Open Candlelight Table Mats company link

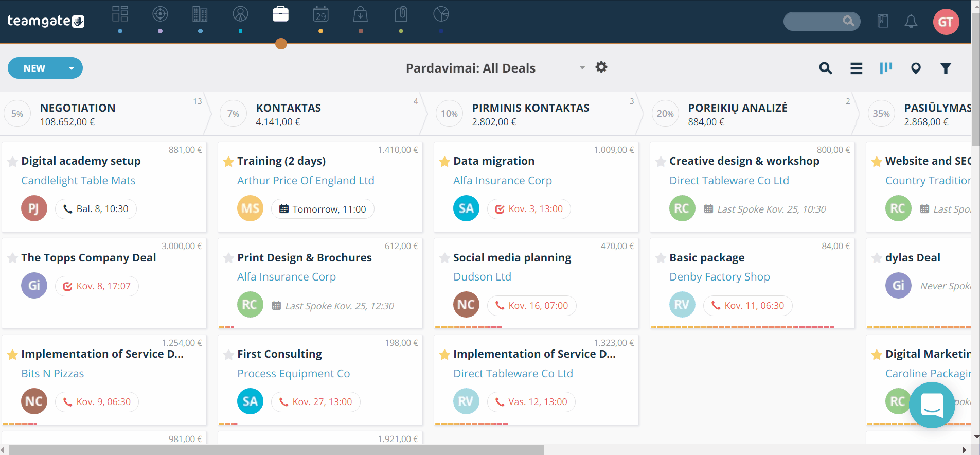coord(78,181)
